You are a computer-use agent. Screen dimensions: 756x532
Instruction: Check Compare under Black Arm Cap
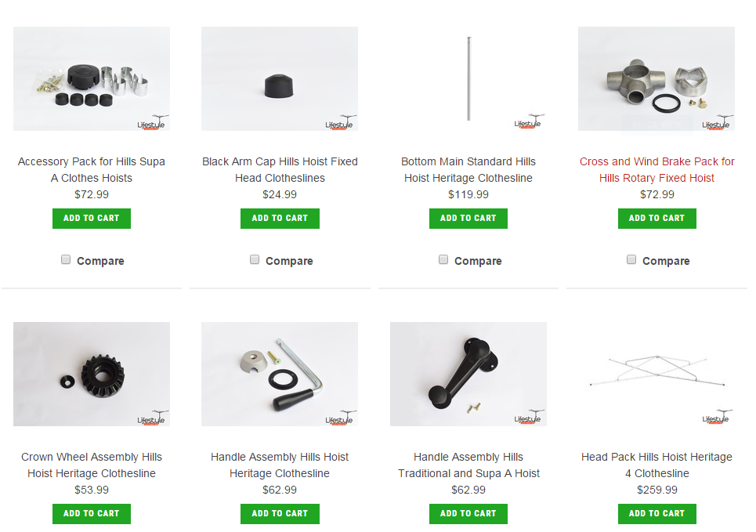tap(255, 259)
